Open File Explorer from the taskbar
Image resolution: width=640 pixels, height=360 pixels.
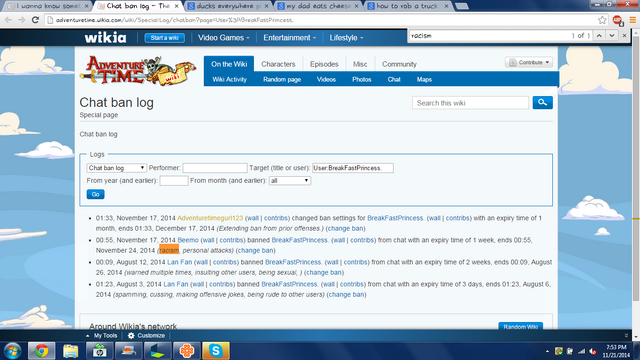point(70,351)
